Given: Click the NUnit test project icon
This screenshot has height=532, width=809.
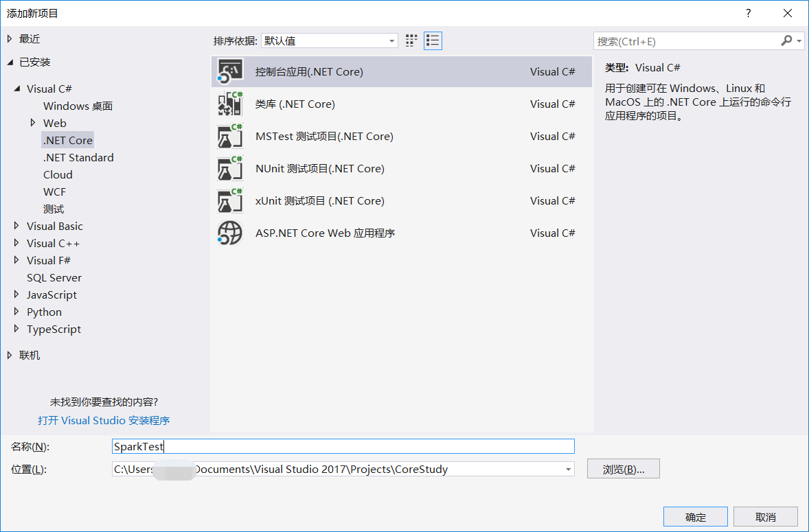Looking at the screenshot, I should tap(230, 169).
